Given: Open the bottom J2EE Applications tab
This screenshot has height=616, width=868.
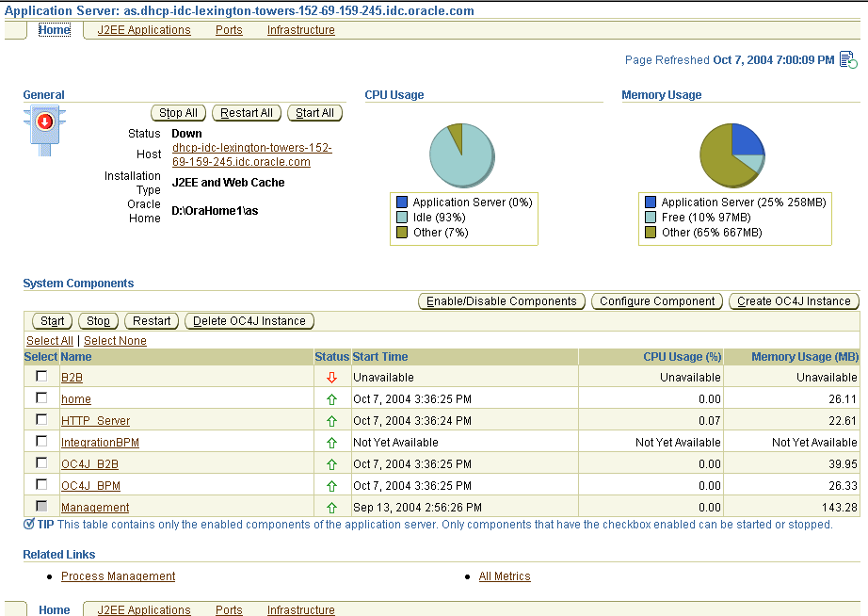Looking at the screenshot, I should (x=144, y=609).
